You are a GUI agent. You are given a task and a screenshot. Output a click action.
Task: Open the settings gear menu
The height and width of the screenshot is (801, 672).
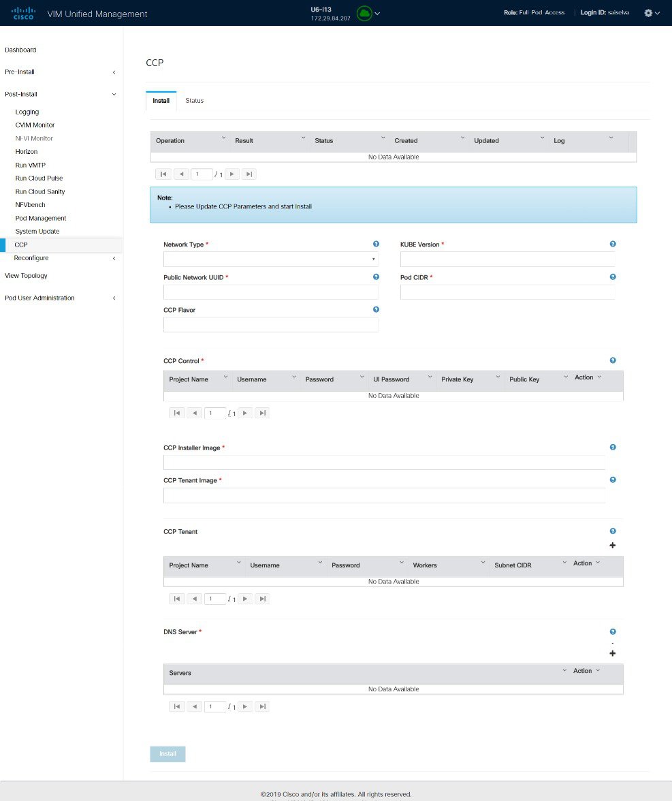tap(652, 13)
